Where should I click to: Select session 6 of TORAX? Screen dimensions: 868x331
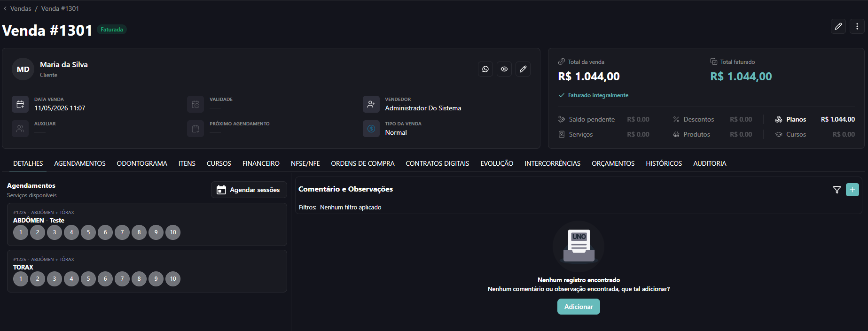tap(105, 279)
